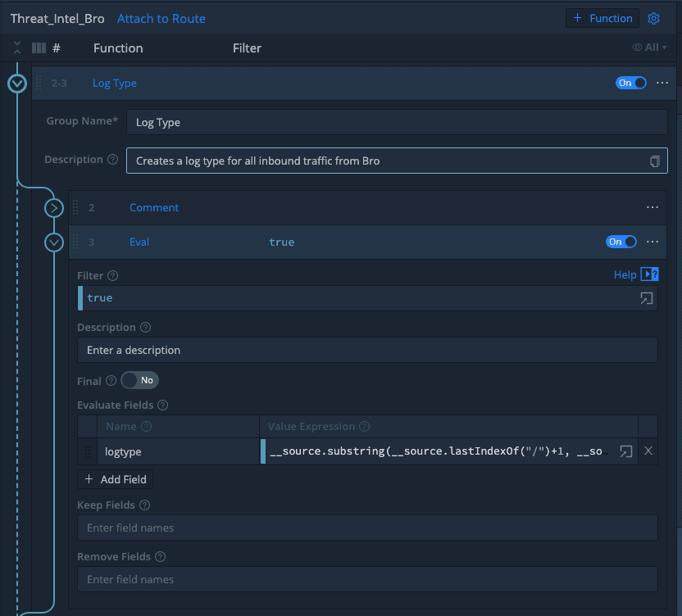Collapse the Eval function row
Image resolution: width=682 pixels, height=616 pixels.
coord(54,242)
